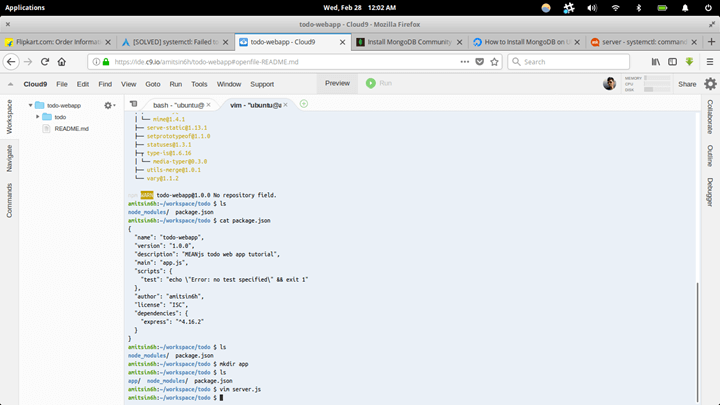This screenshot has height=405, width=720.
Task: Click the Preview button
Action: click(337, 83)
